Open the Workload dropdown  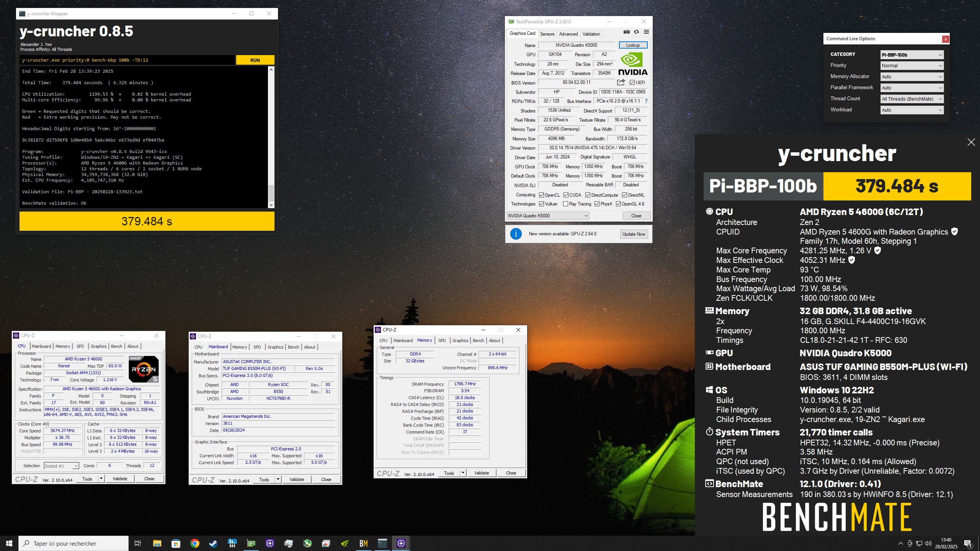pos(912,110)
